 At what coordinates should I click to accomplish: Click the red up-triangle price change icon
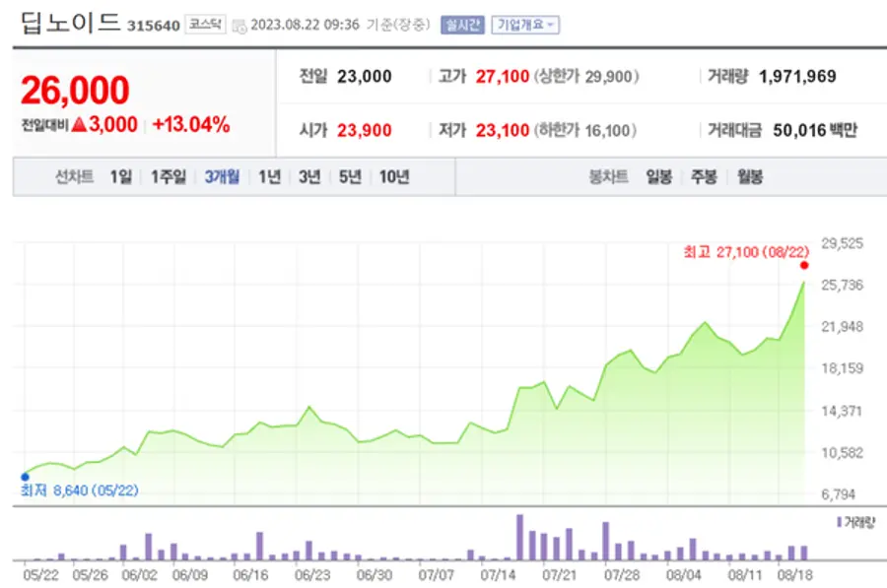pos(80,125)
